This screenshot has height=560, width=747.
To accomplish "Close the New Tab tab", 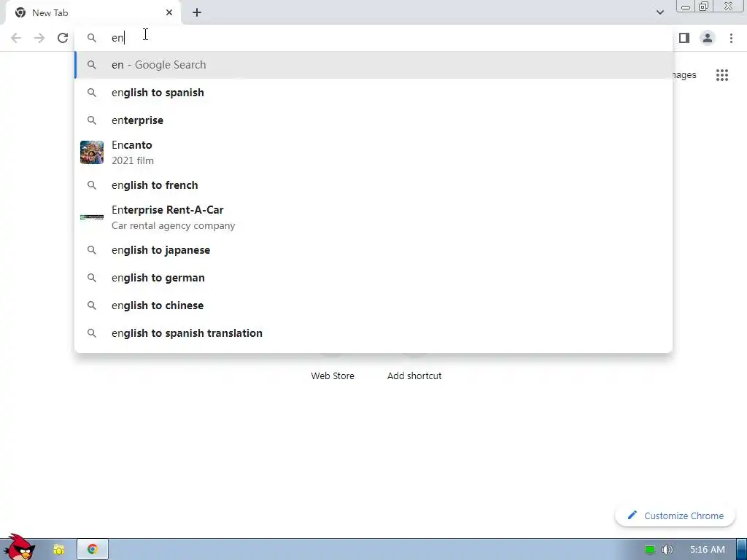I will tap(169, 13).
